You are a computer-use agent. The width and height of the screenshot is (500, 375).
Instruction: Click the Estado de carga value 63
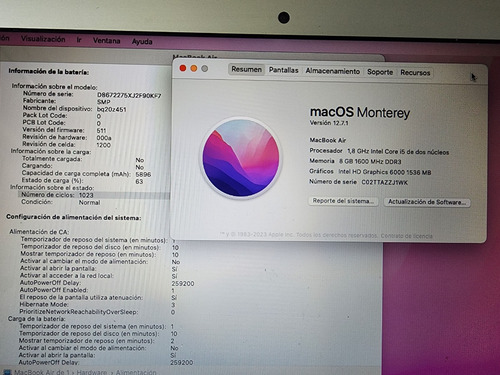(x=139, y=182)
